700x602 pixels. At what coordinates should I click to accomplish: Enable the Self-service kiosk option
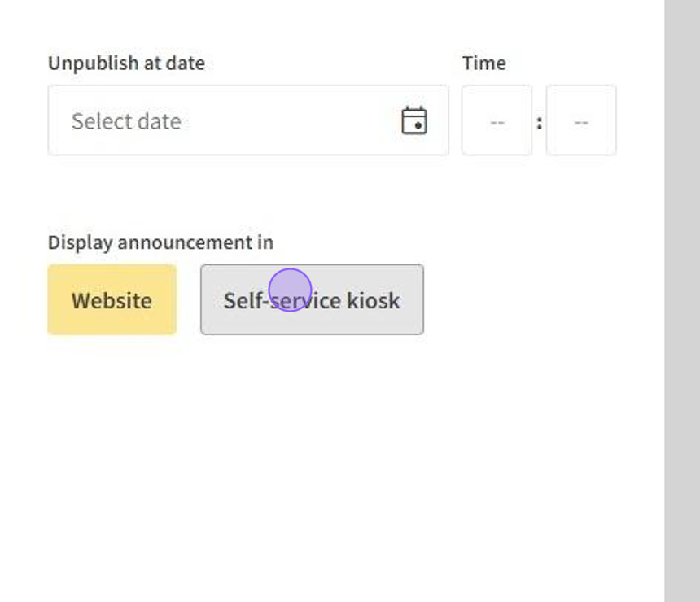pyautogui.click(x=312, y=300)
